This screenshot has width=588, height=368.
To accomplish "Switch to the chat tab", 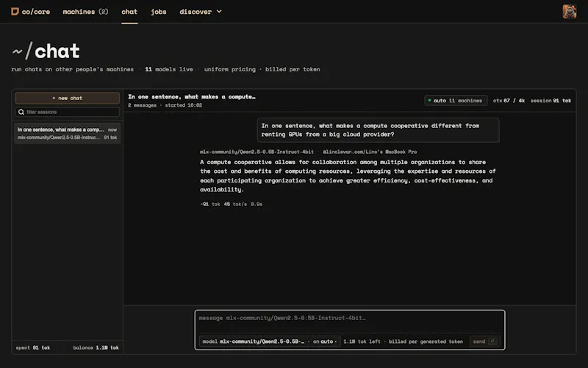I will (129, 12).
